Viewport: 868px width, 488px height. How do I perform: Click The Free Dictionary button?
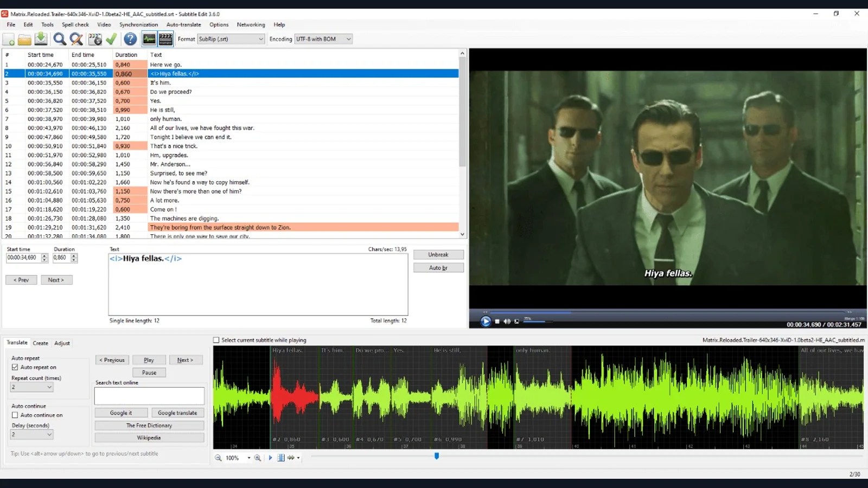click(149, 426)
